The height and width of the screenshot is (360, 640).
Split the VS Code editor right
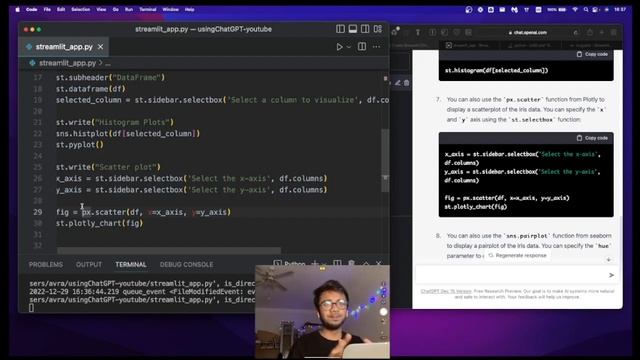pos(362,47)
